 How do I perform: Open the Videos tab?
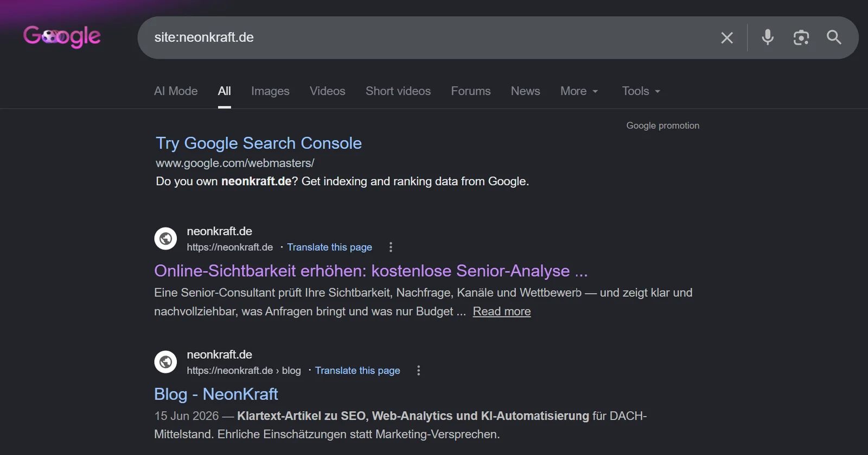[328, 91]
